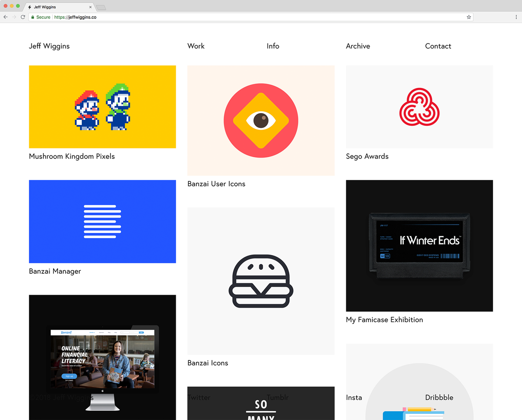Open the Archive menu item
Screen dimensions: 522x420
pyautogui.click(x=358, y=46)
